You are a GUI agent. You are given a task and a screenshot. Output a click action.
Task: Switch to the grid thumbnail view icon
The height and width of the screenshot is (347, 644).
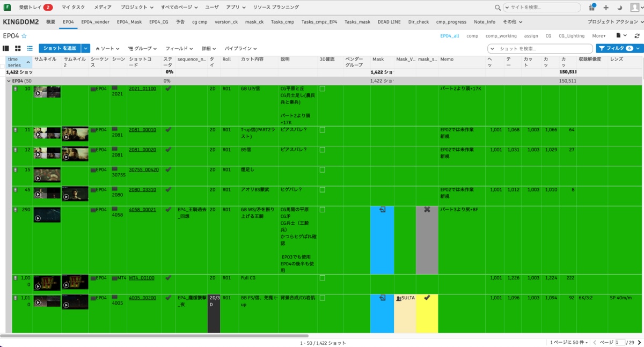[18, 48]
